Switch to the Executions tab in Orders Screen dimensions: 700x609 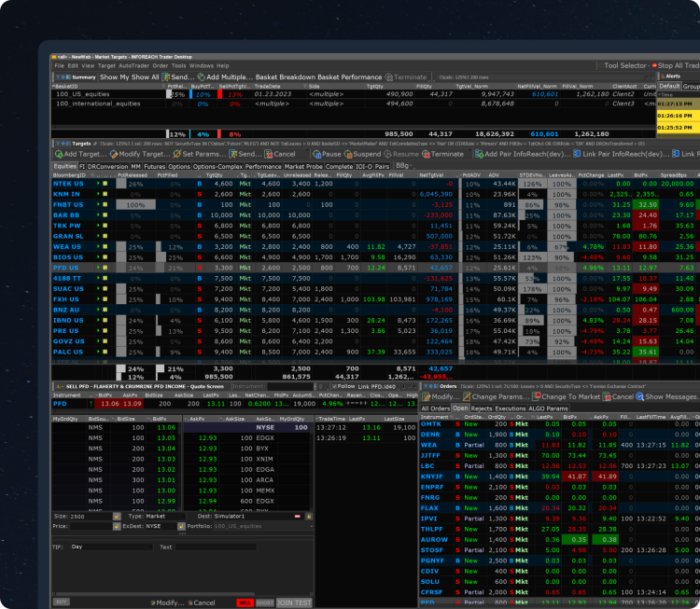click(x=512, y=408)
